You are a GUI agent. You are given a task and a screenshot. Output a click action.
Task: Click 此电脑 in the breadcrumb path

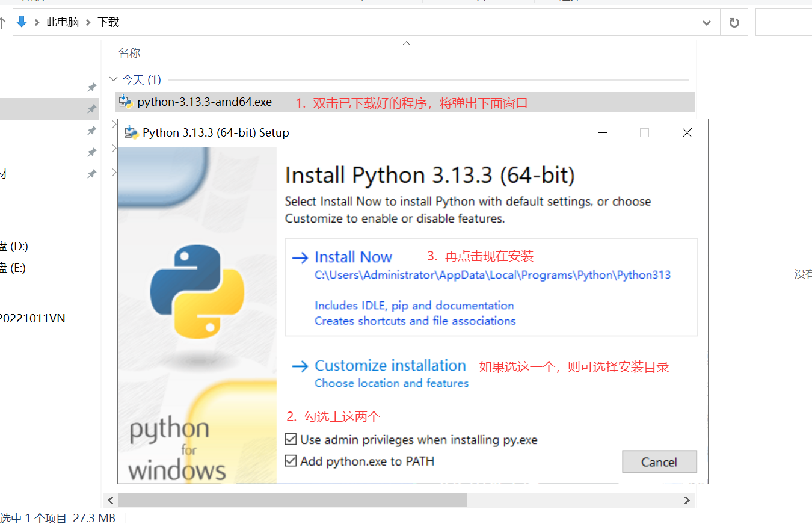click(x=63, y=22)
